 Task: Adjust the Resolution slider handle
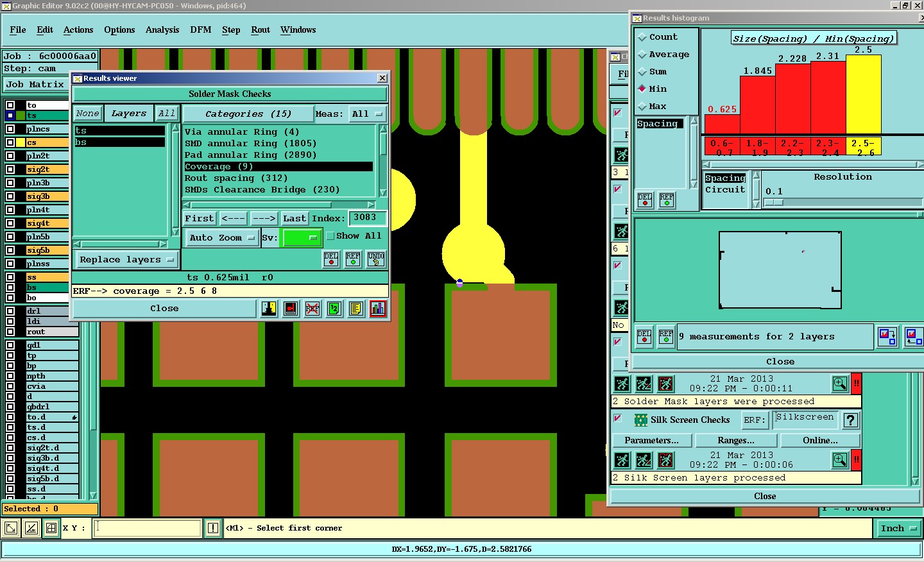774,203
